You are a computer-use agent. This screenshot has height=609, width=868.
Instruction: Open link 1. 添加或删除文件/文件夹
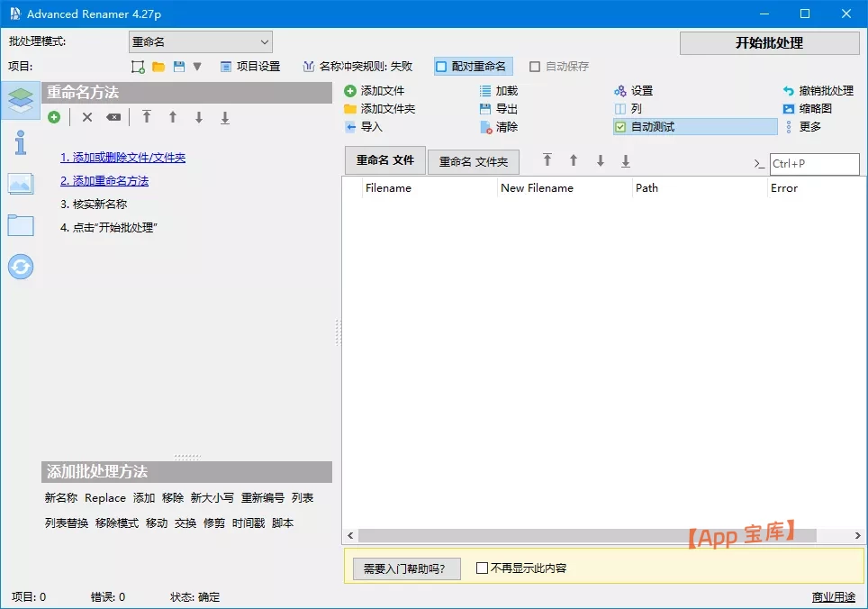[x=122, y=158]
